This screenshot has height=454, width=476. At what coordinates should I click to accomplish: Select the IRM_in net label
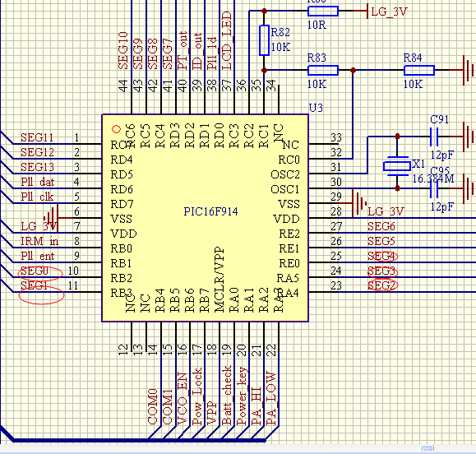pyautogui.click(x=39, y=242)
